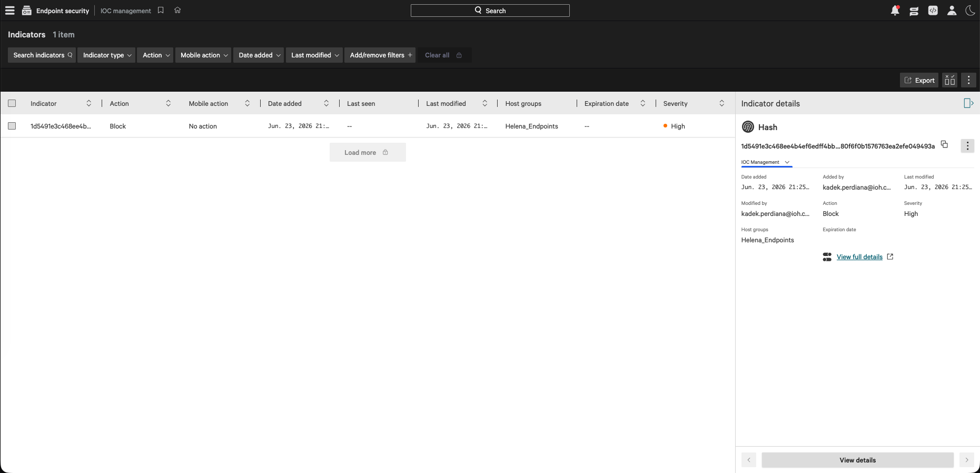Image resolution: width=980 pixels, height=473 pixels.
Task: Toggle dark mode moon icon
Action: point(970,11)
